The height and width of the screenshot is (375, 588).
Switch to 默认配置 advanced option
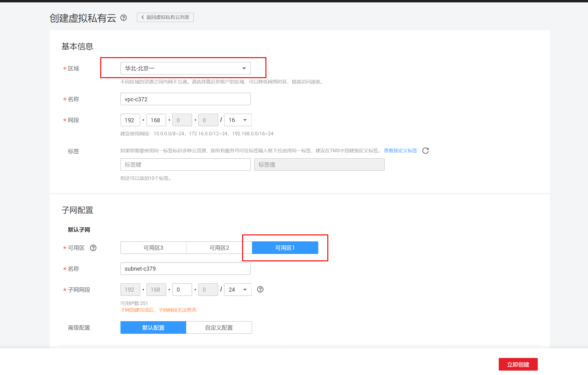[153, 328]
